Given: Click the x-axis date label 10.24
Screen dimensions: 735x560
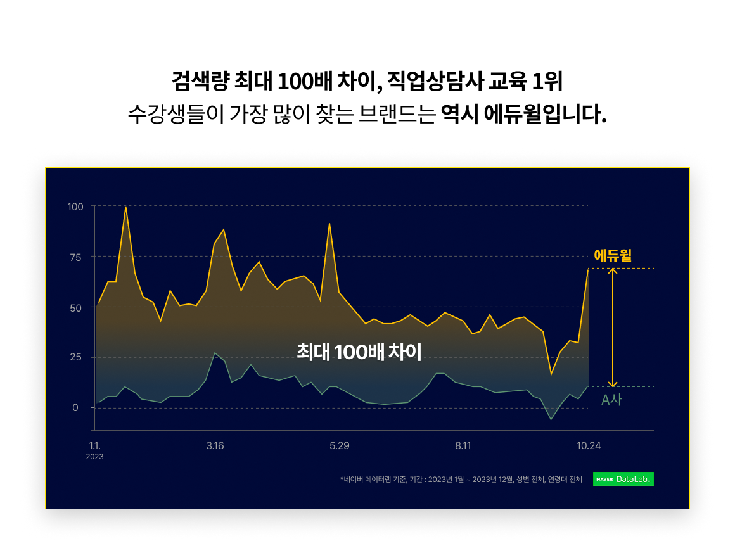Looking at the screenshot, I should pyautogui.click(x=588, y=446).
